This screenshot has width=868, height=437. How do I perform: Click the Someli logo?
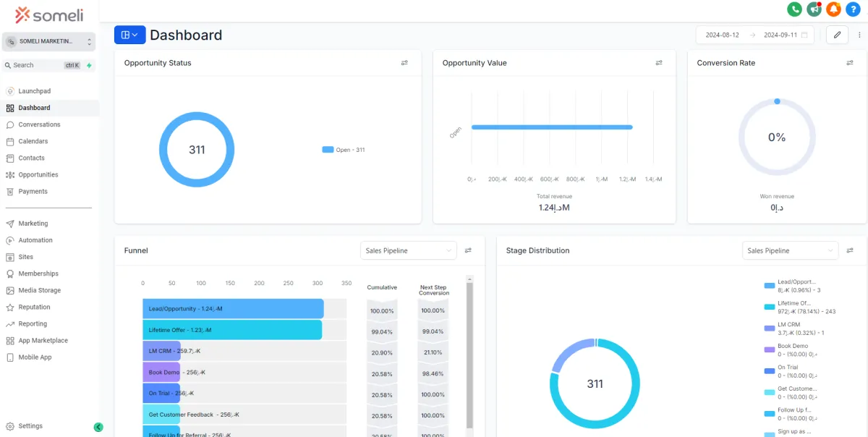click(49, 14)
